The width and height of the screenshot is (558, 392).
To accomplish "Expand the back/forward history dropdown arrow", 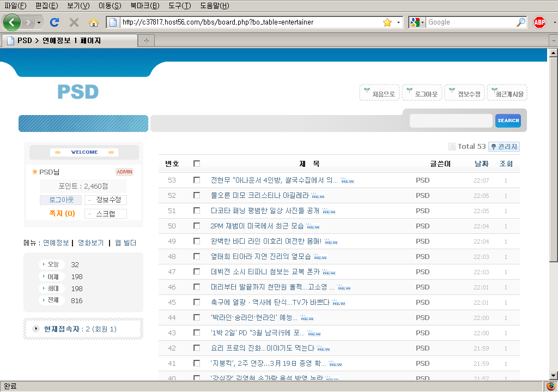I will click(39, 22).
